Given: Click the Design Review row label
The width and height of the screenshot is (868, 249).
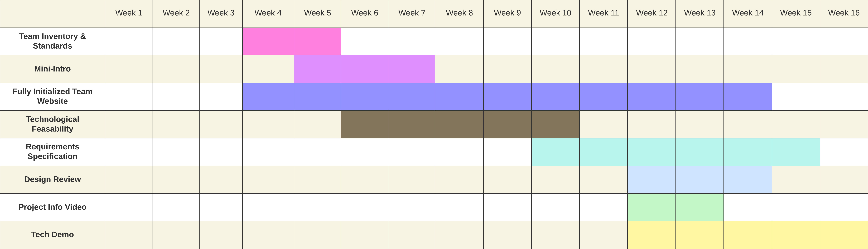Looking at the screenshot, I should pyautogui.click(x=53, y=180).
